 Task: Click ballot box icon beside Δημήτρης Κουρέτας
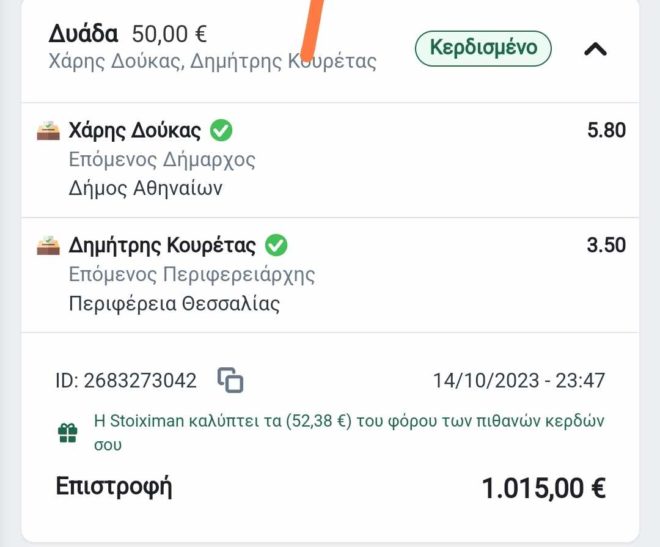pyautogui.click(x=48, y=246)
